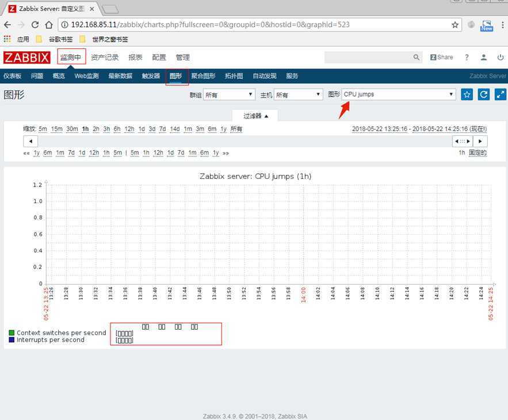Set zoom to 15m

point(57,129)
